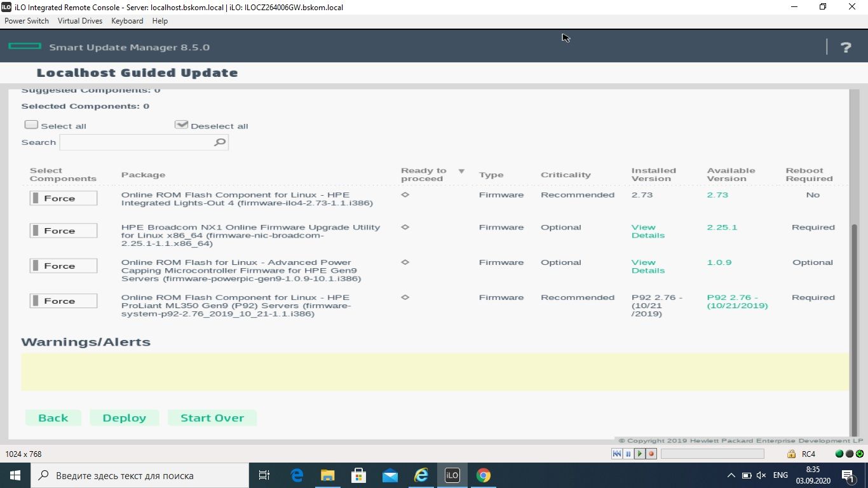This screenshot has width=868, height=488.
Task: Click the HPE logo in the header
Action: coord(25,46)
